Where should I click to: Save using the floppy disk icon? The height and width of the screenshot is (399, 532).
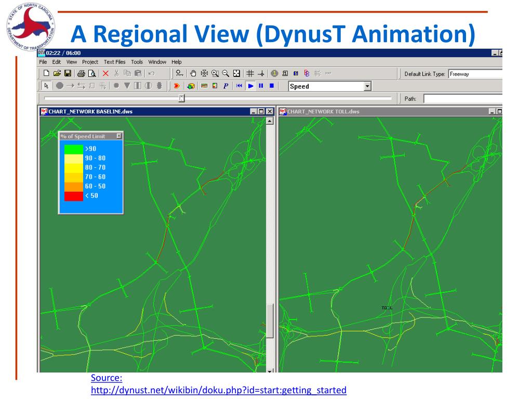(68, 73)
